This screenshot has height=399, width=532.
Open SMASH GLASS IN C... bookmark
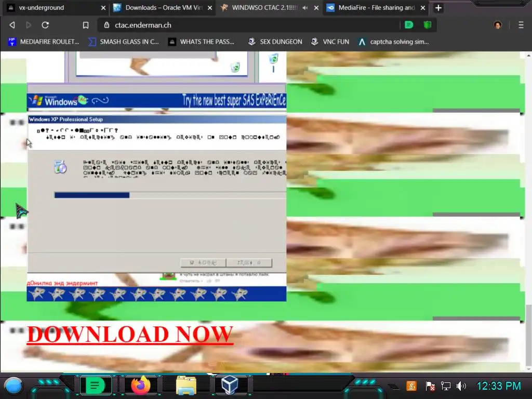pyautogui.click(x=124, y=42)
